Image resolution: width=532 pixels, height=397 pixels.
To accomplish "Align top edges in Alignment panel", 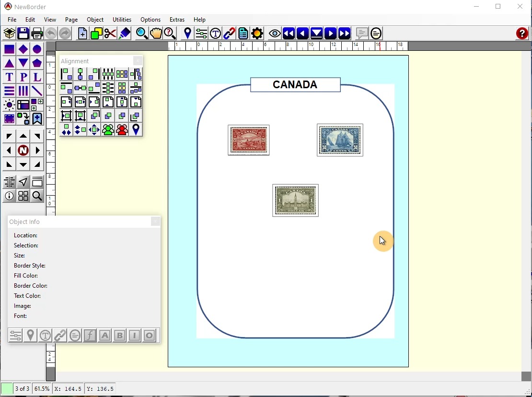I will (x=66, y=88).
